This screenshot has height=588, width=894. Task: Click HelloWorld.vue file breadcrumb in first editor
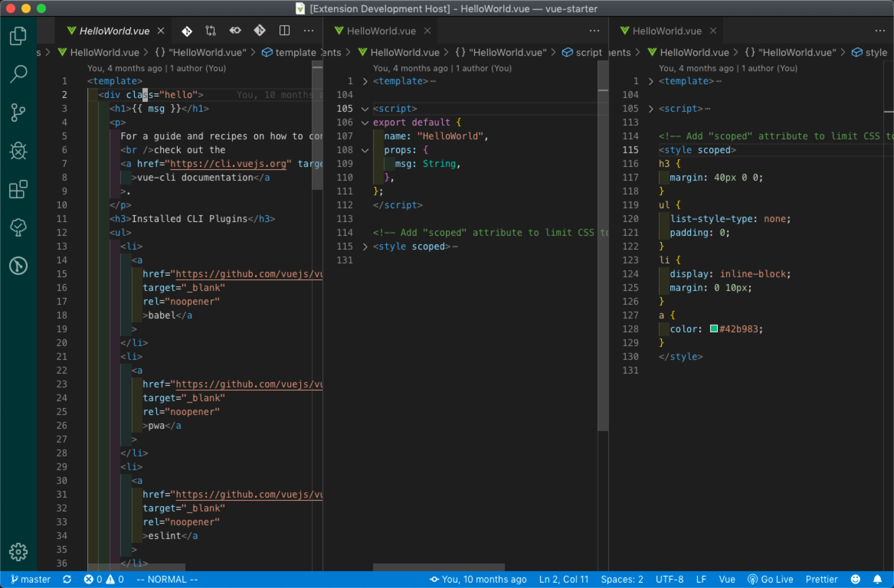click(x=98, y=52)
